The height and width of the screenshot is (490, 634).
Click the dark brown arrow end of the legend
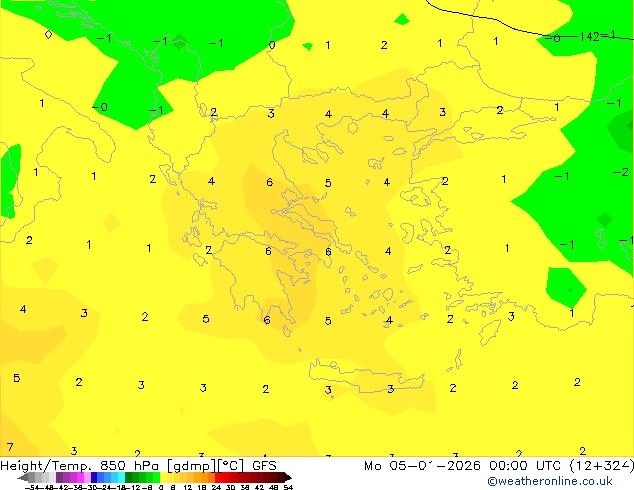[x=287, y=478]
